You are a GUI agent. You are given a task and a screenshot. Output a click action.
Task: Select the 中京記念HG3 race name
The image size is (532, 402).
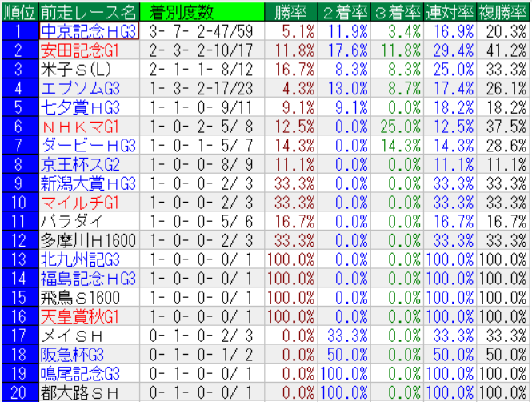tap(89, 31)
